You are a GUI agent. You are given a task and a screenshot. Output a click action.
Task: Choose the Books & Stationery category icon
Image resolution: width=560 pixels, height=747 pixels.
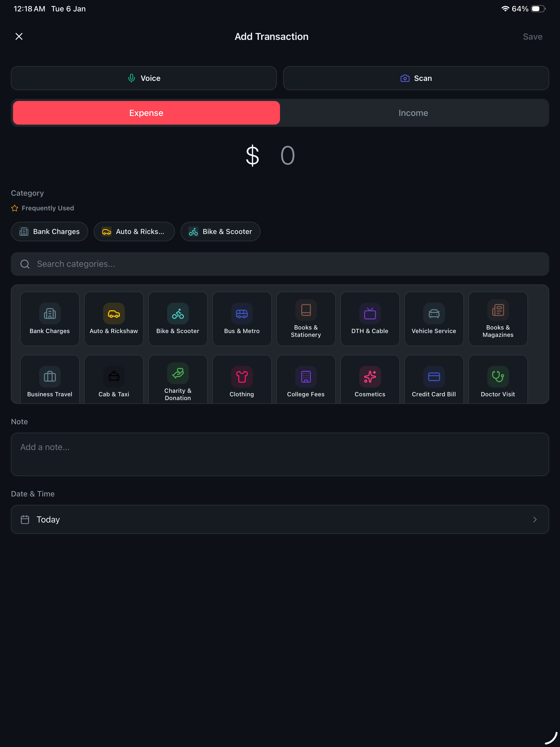tap(306, 310)
